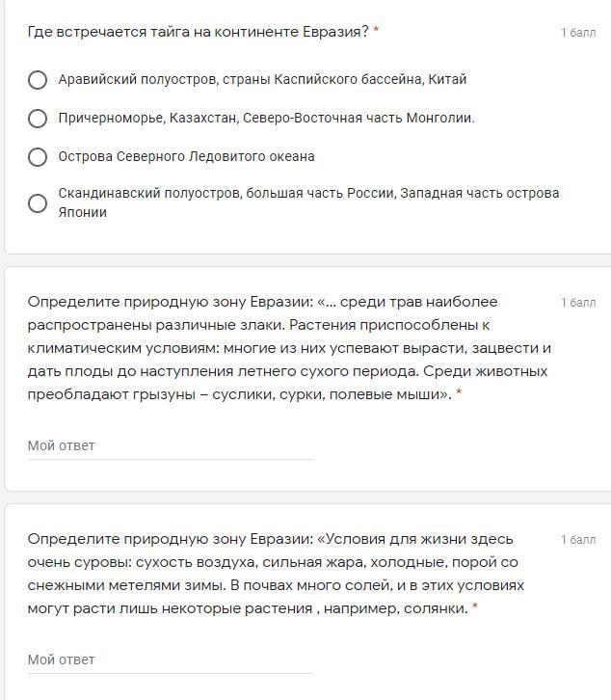Click the question 'Где встречается тайга на континенте Евразия?'
This screenshot has width=611, height=700.
(198, 32)
